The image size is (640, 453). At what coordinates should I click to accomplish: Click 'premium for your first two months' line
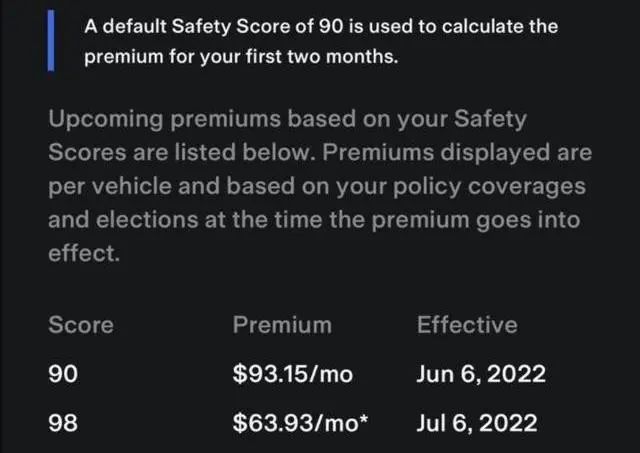(241, 56)
